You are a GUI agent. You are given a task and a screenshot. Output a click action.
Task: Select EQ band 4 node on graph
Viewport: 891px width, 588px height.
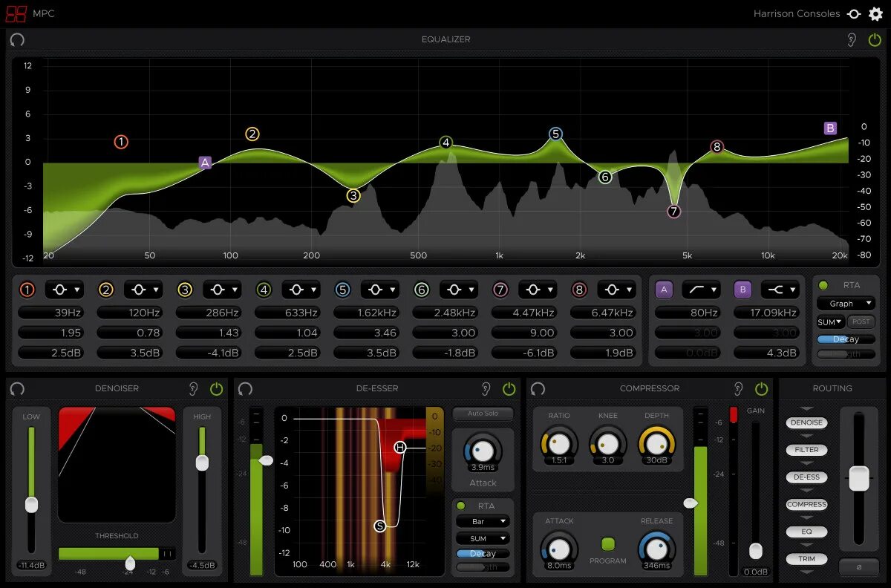(446, 143)
